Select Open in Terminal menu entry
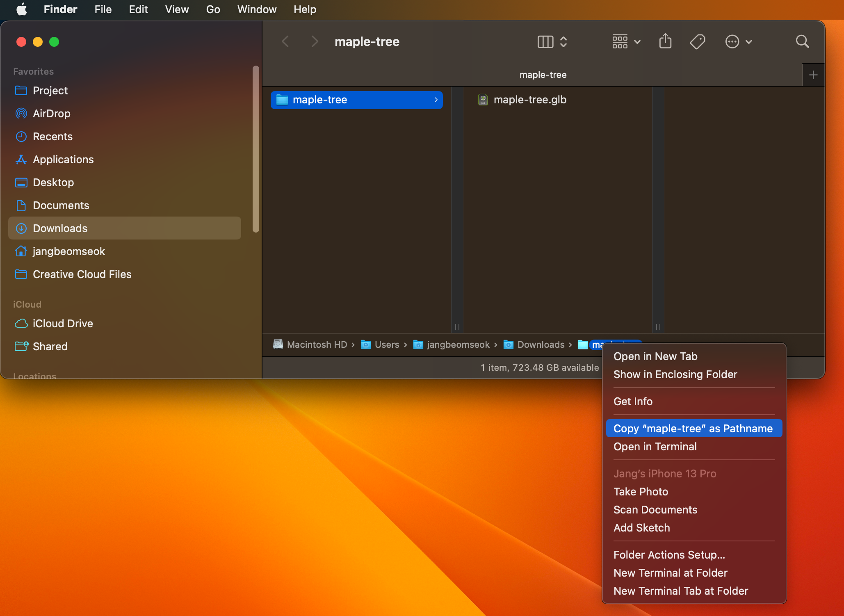The image size is (844, 616). coord(655,447)
